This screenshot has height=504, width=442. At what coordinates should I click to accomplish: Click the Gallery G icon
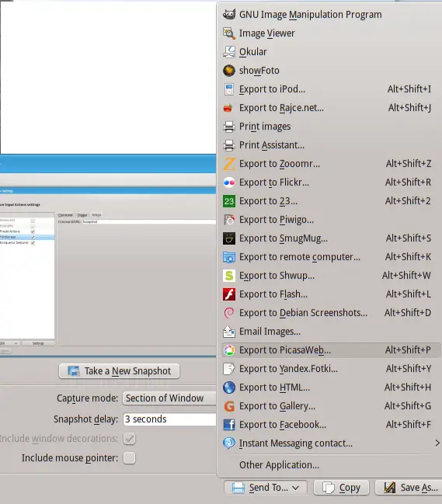coord(229,406)
